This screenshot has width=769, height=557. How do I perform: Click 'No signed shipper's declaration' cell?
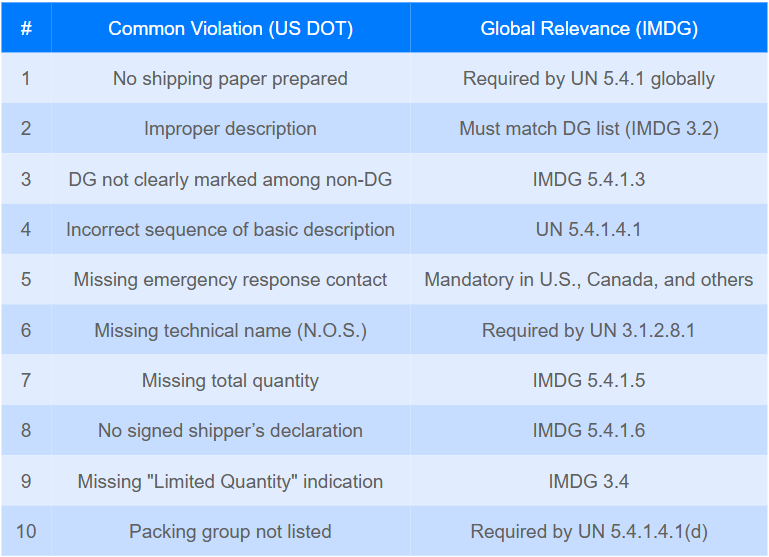231,430
